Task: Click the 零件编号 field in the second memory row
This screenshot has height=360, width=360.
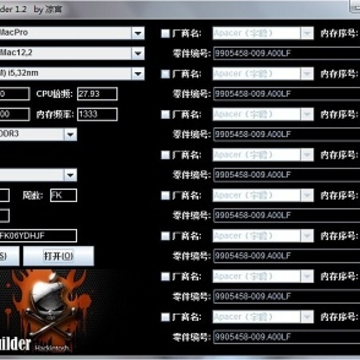Action: (x=287, y=94)
